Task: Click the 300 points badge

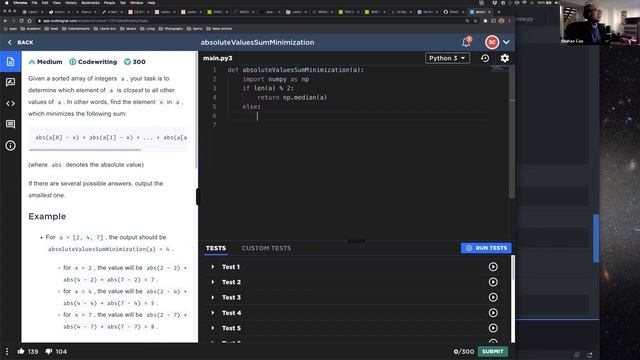Action: (135, 62)
